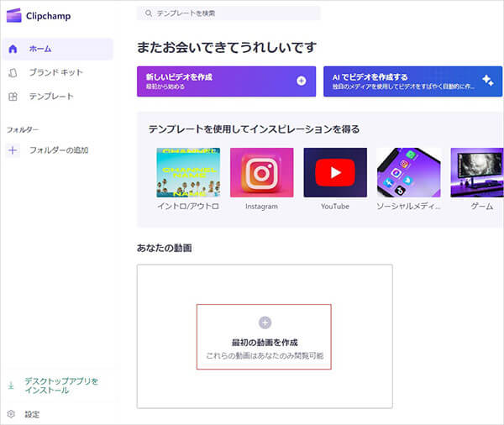Open the Instagram template thumbnail

click(x=261, y=173)
